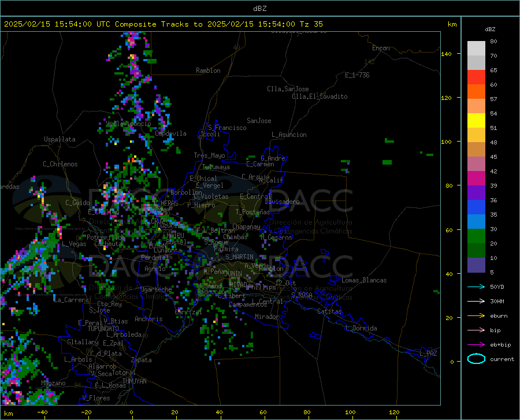Viewport: 520px width, 420px height.
Task: Click the C_Guido map label
Action: pos(77,203)
